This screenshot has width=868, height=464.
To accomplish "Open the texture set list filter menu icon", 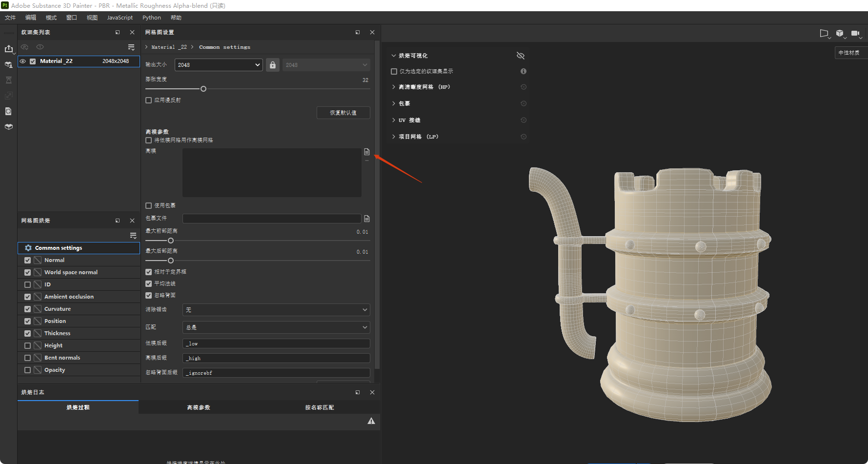I will (131, 47).
